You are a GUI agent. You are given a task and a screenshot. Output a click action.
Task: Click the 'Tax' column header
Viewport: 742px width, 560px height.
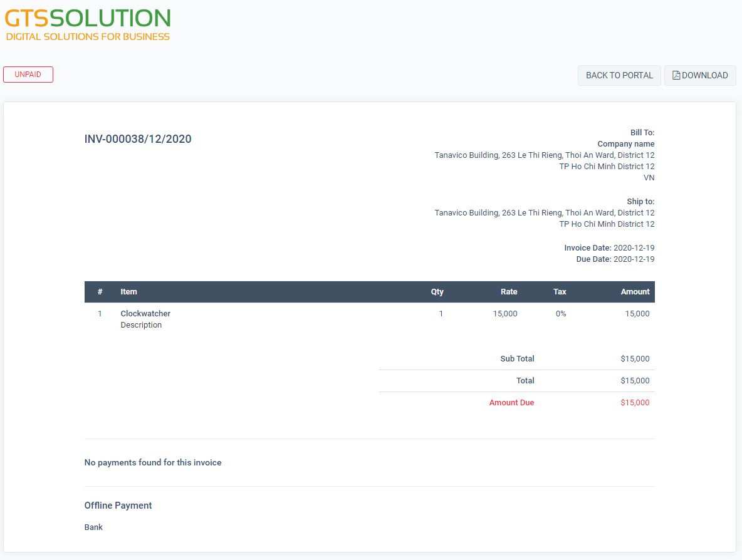(x=560, y=292)
